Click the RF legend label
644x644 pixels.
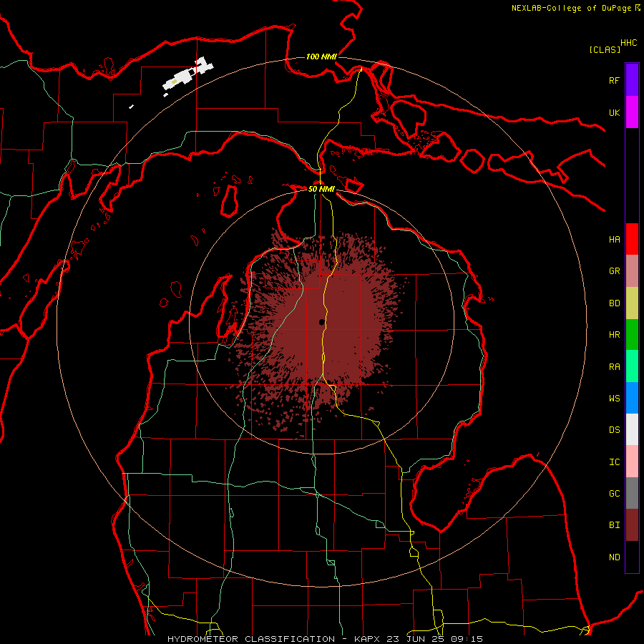pos(614,80)
